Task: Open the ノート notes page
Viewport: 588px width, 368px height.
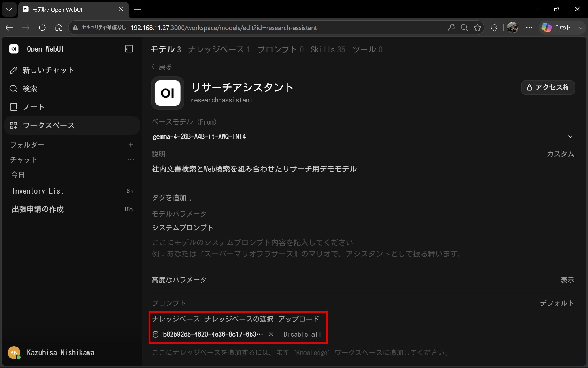Action: click(x=72, y=107)
